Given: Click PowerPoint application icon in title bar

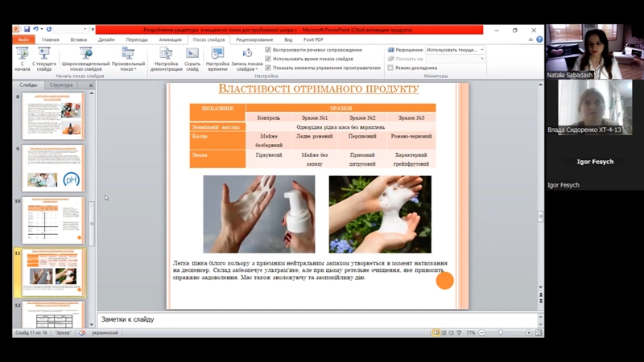Looking at the screenshot, I should tap(16, 29).
